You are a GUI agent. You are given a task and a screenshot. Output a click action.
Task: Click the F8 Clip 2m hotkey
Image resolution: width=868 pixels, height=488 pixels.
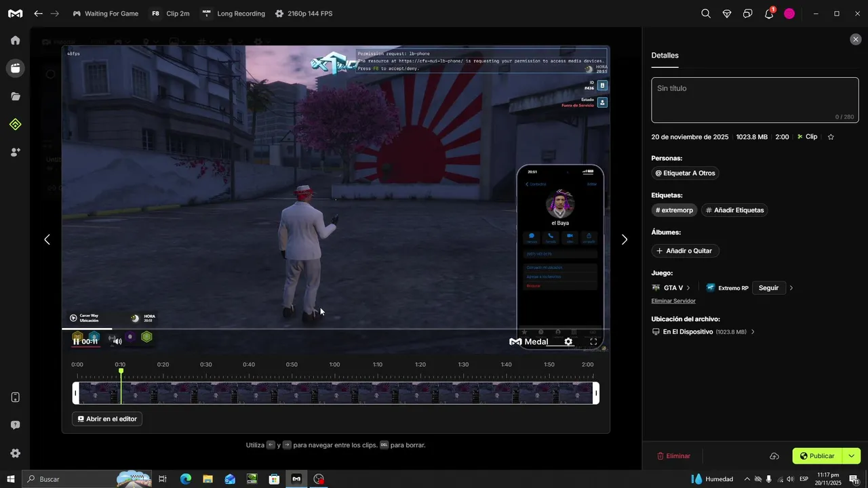click(170, 14)
